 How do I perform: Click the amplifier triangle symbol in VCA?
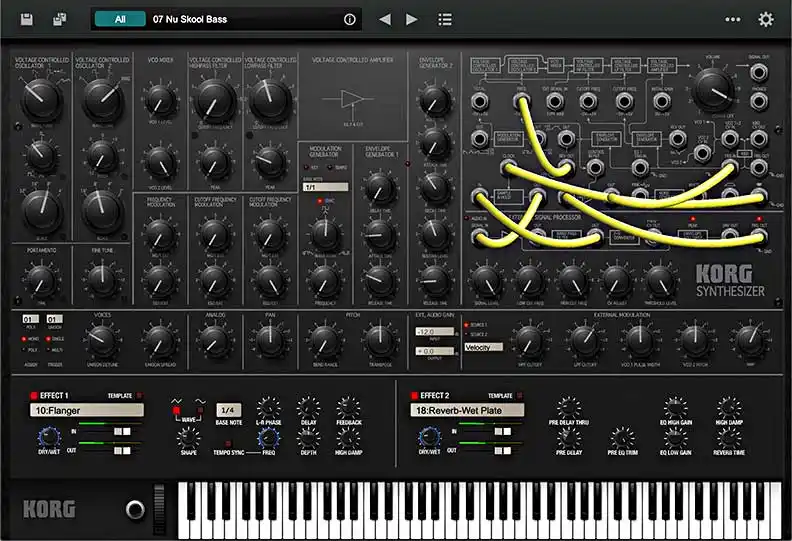[352, 99]
